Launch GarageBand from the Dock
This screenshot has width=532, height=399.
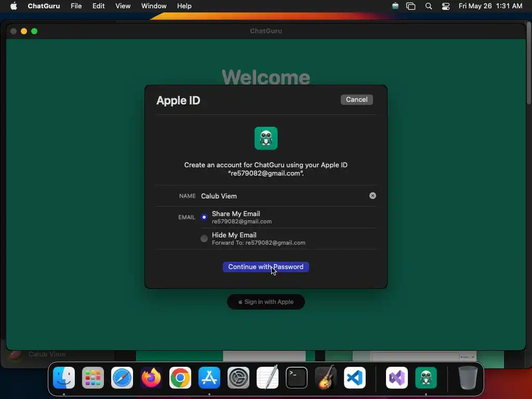pos(326,377)
